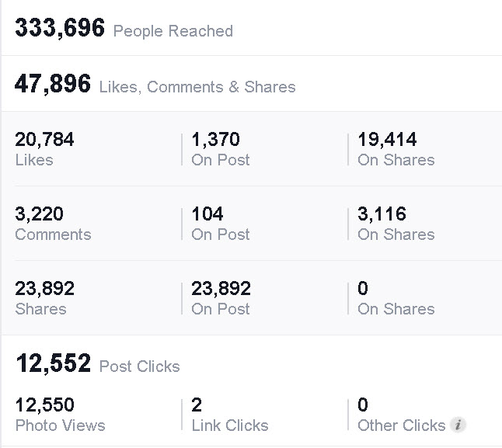Select the 333,696 People Reached figure
The height and width of the screenshot is (448, 502).
(x=60, y=28)
